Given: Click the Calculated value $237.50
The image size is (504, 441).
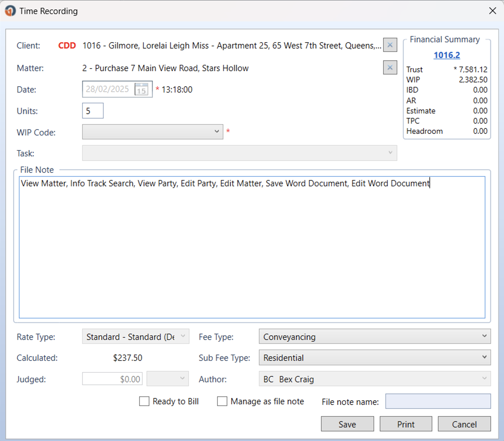Looking at the screenshot, I should [128, 358].
